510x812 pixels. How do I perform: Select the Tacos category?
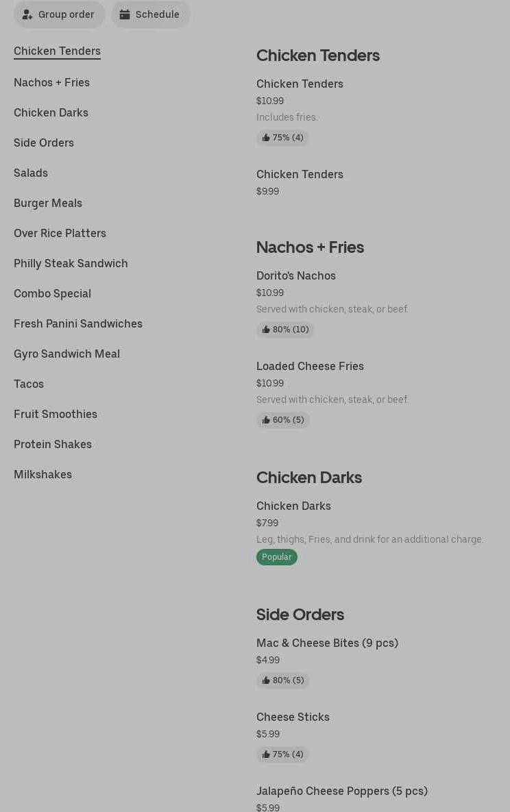point(29,384)
